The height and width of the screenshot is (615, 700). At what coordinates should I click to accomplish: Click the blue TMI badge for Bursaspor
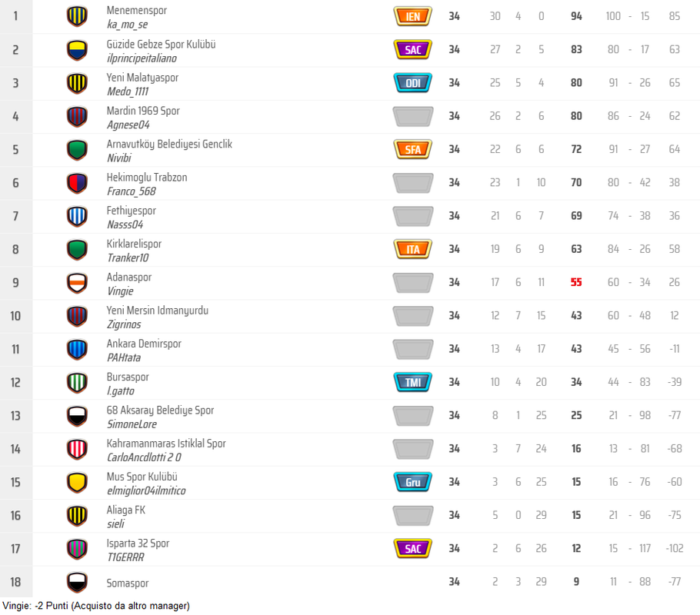pos(413,382)
